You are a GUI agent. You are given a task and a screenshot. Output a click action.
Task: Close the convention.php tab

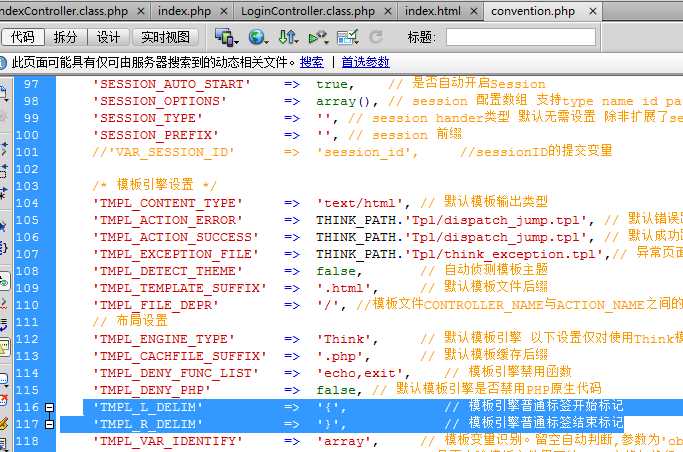coord(593,11)
